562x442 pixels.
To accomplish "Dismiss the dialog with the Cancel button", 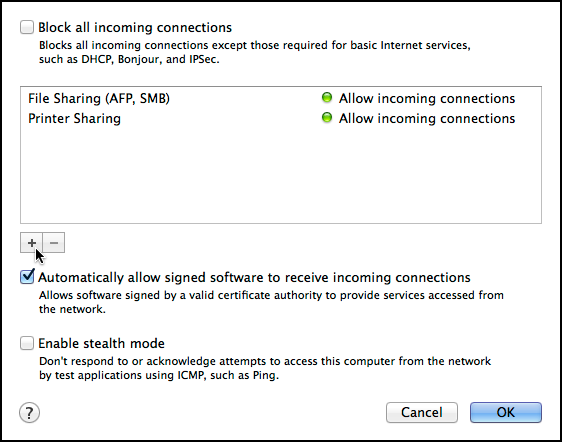I will tap(422, 413).
